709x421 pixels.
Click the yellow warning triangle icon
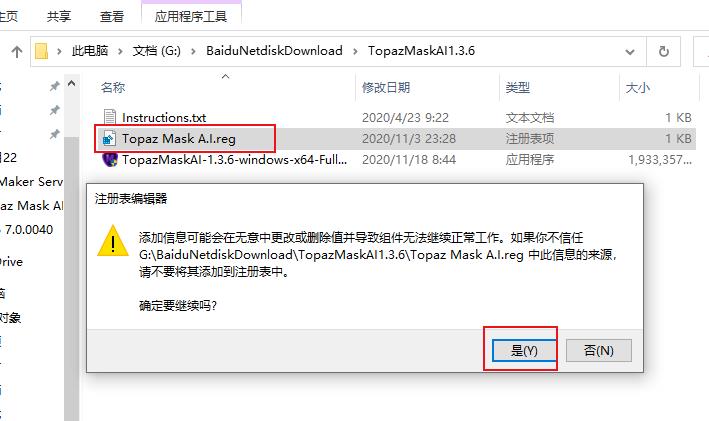(113, 241)
